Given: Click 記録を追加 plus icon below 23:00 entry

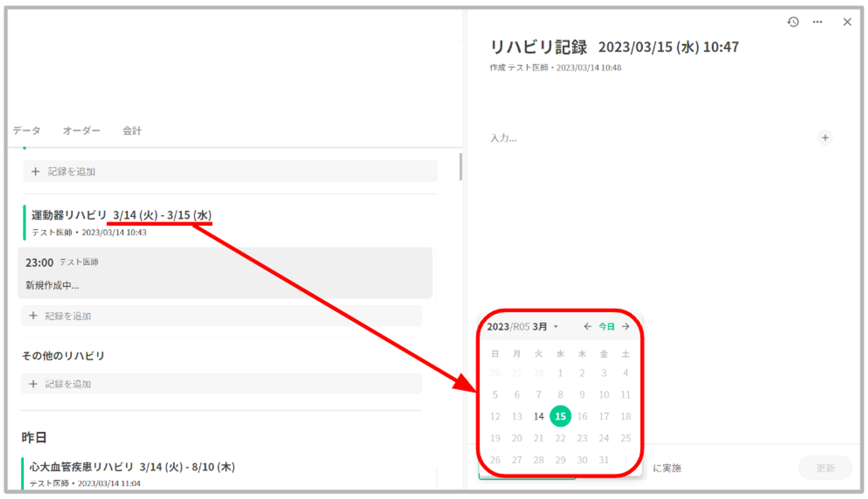Looking at the screenshot, I should (33, 316).
